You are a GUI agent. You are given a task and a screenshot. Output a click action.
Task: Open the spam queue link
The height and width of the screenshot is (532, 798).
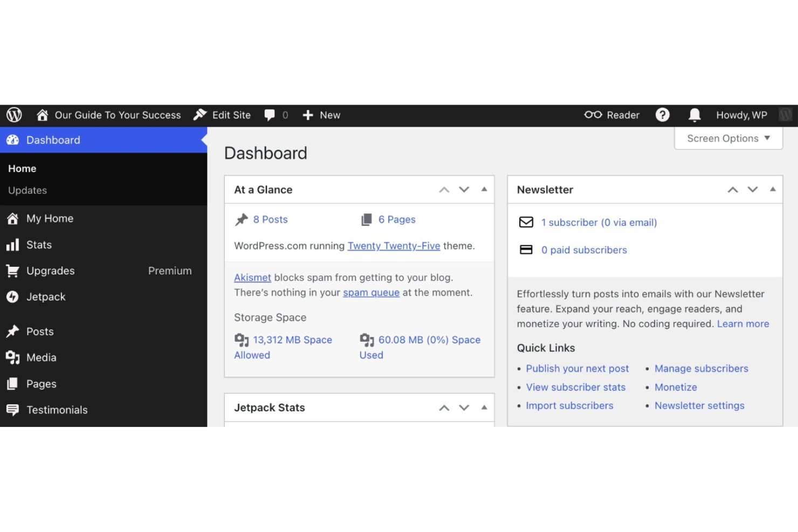pyautogui.click(x=371, y=292)
